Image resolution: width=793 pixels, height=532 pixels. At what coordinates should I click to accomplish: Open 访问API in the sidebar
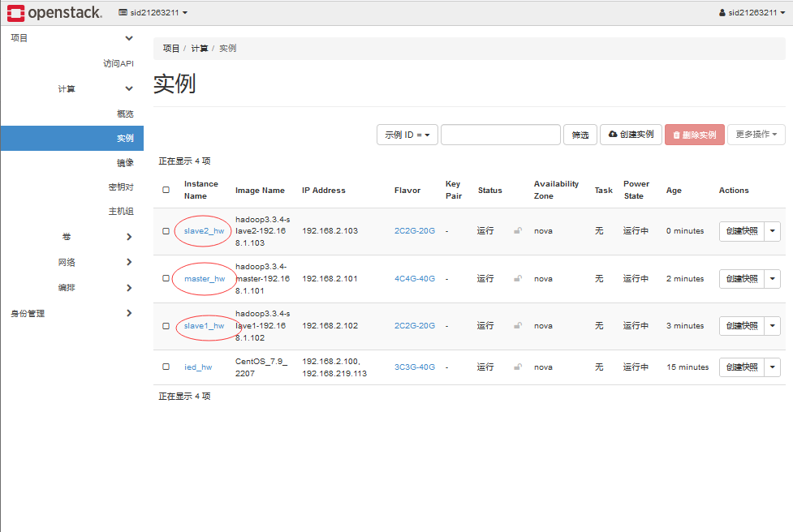pos(119,63)
